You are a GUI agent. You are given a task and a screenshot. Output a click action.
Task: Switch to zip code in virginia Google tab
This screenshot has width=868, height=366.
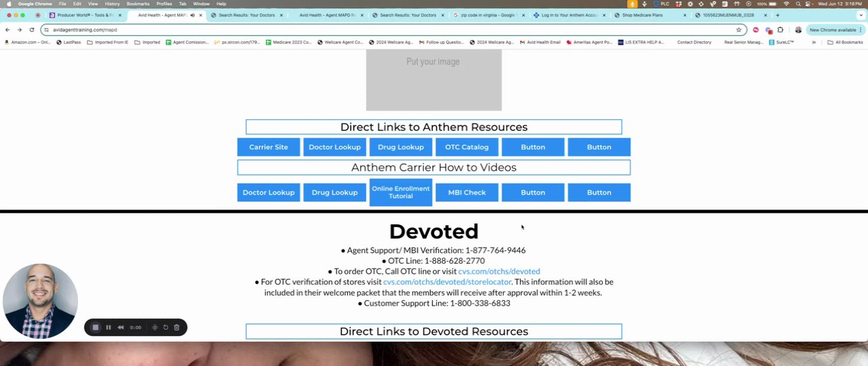(488, 15)
